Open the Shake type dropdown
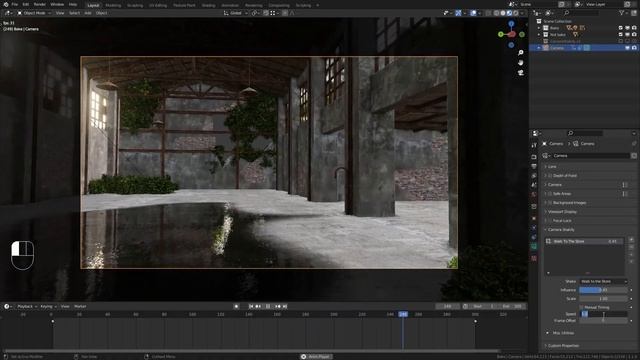 603,282
